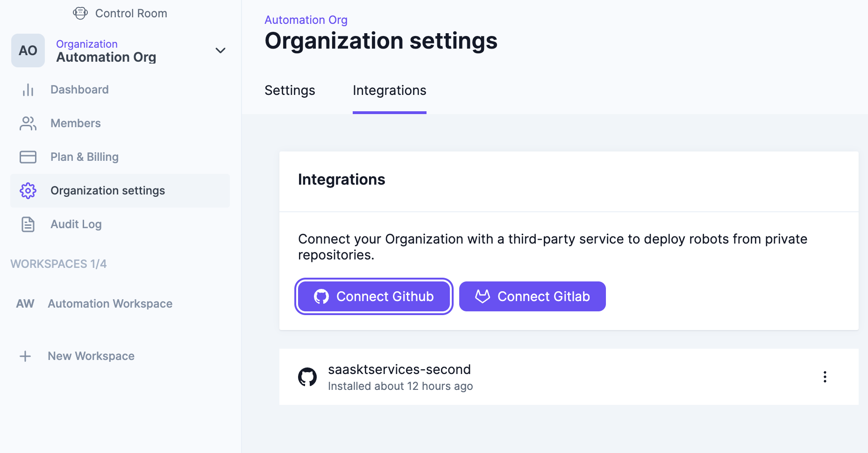The image size is (868, 453).
Task: Switch to the Settings tab
Action: (290, 90)
